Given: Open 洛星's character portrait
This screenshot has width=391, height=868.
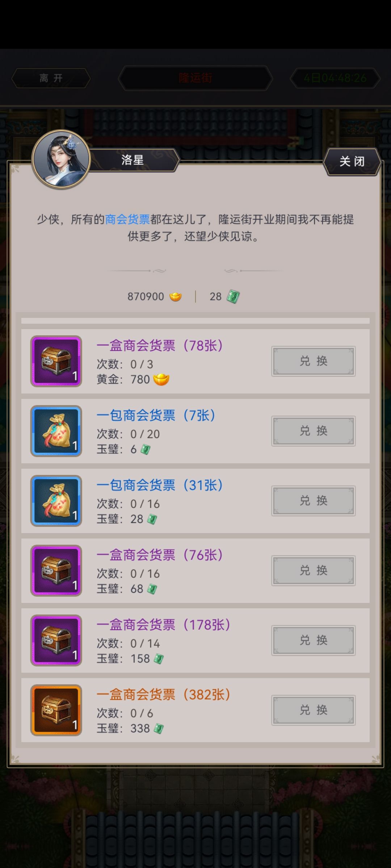Looking at the screenshot, I should click(x=61, y=159).
